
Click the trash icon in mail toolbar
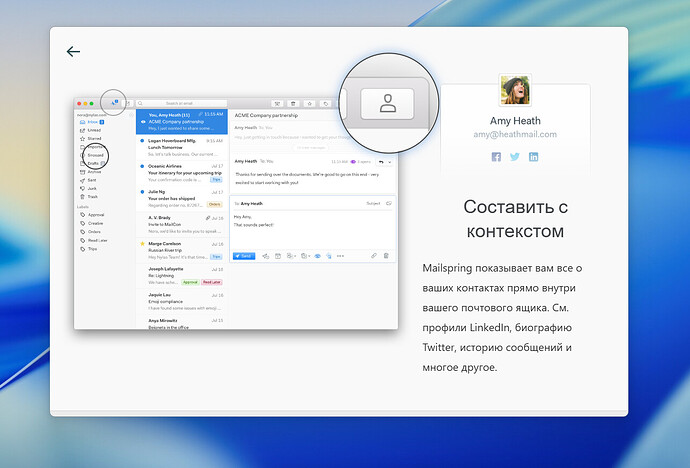(293, 104)
